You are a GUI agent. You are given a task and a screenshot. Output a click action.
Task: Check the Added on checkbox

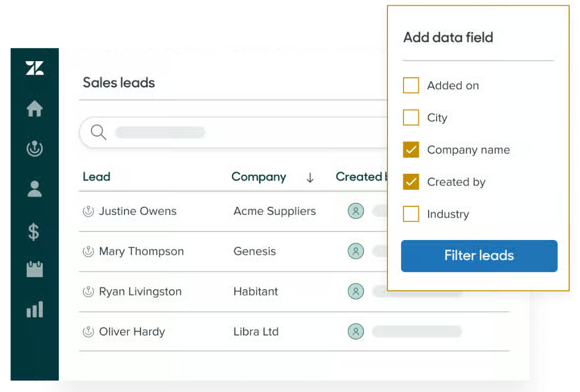[x=411, y=85]
